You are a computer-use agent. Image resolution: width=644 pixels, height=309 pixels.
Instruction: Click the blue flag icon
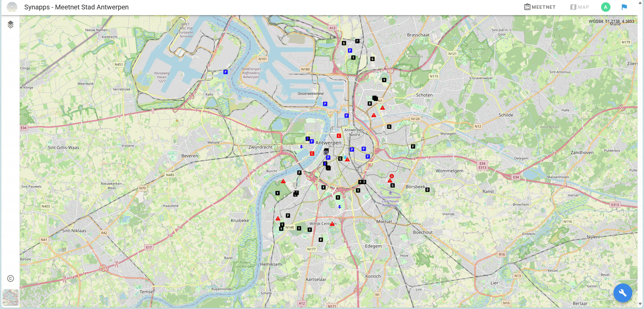(624, 7)
